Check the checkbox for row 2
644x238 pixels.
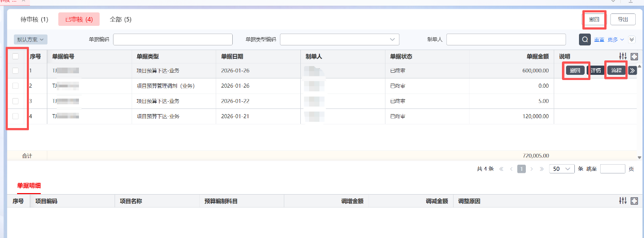15,86
